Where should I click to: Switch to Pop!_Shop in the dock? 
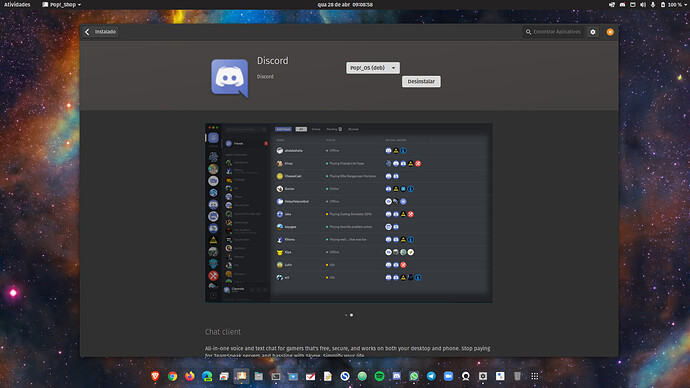242,376
